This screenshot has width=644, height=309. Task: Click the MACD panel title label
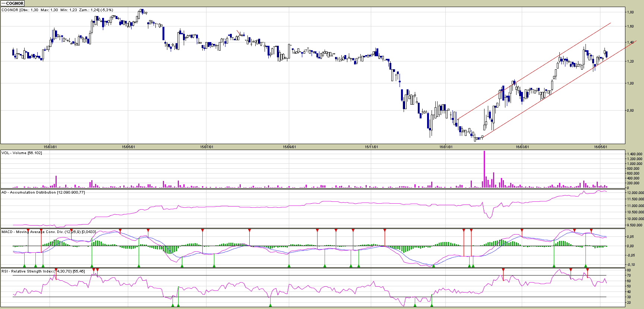click(48, 232)
